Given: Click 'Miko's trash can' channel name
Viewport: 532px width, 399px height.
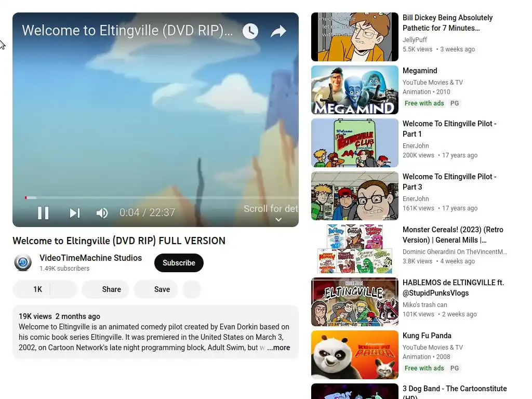Looking at the screenshot, I should pos(425,304).
